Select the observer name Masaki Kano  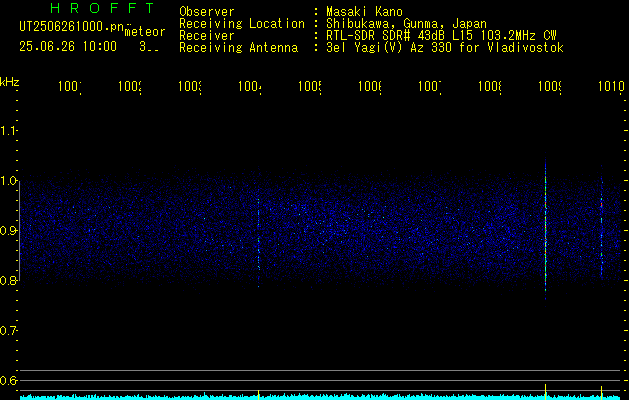[364, 11]
